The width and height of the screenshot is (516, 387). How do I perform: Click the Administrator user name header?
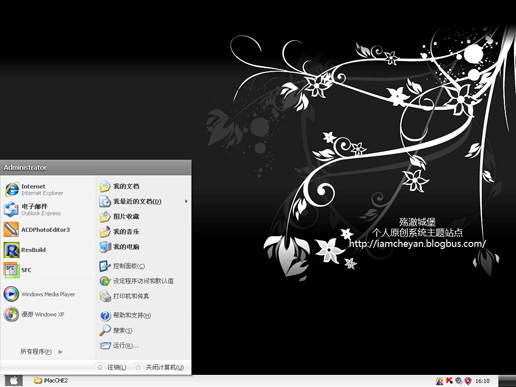25,167
